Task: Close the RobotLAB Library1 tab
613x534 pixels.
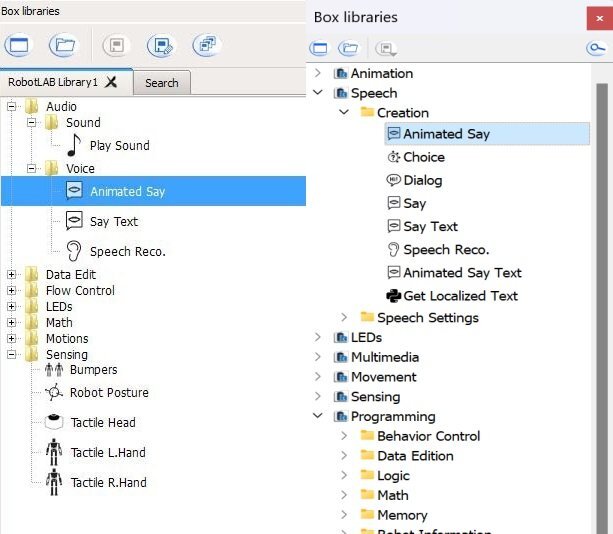Action: (111, 82)
